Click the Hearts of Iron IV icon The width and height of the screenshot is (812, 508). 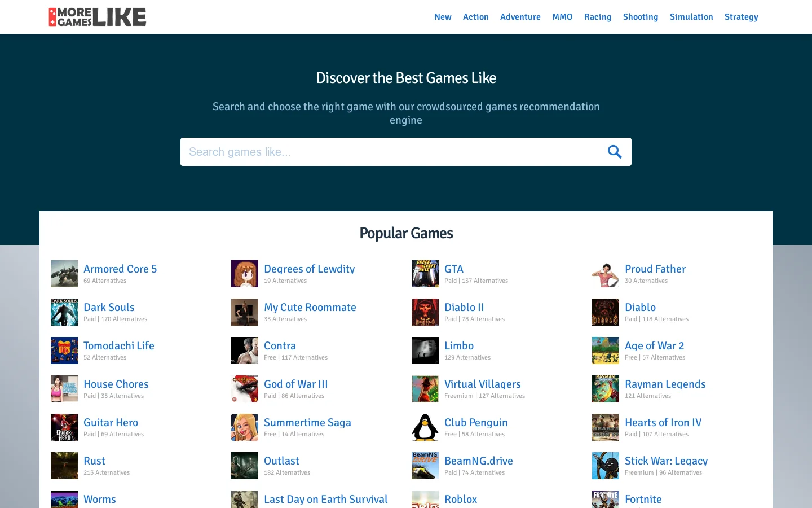(606, 427)
